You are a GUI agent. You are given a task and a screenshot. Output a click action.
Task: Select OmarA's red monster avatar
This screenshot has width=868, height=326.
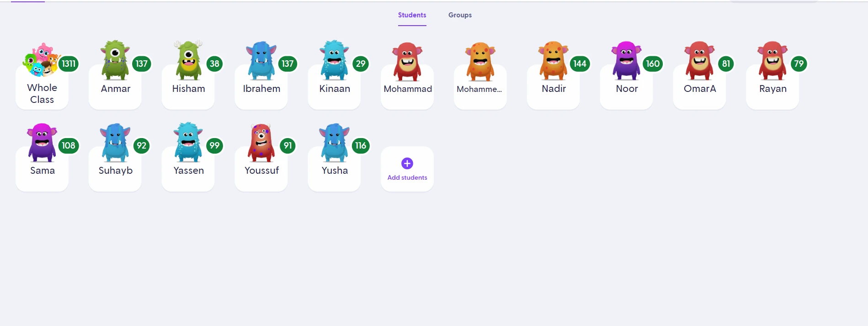[x=699, y=60]
